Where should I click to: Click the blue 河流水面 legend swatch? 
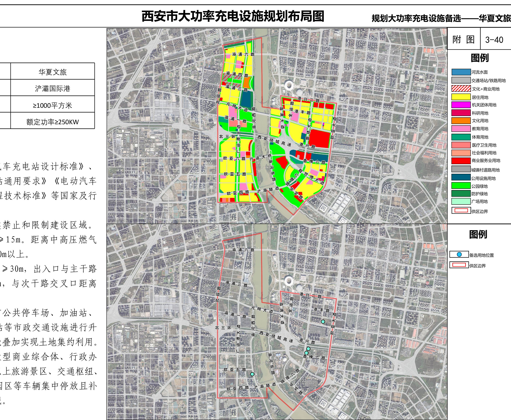point(461,72)
